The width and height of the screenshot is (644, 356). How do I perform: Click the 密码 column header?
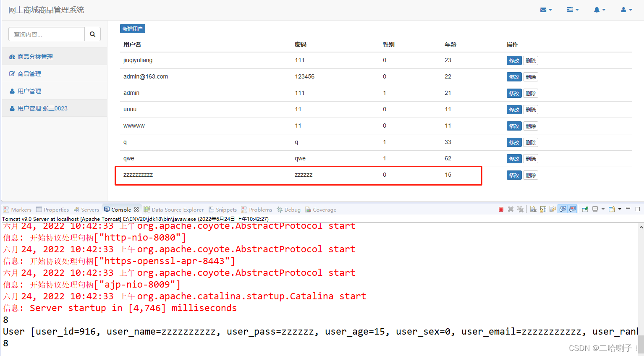[301, 44]
